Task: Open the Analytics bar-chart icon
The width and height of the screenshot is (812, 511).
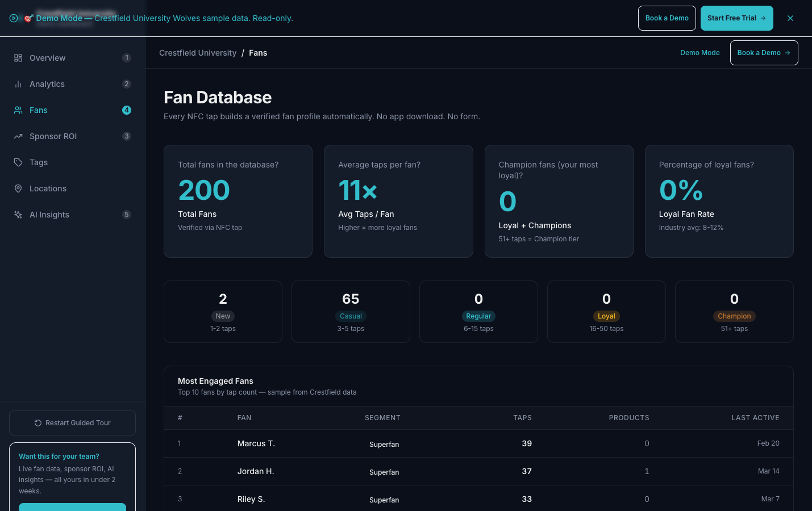Action: click(x=18, y=84)
